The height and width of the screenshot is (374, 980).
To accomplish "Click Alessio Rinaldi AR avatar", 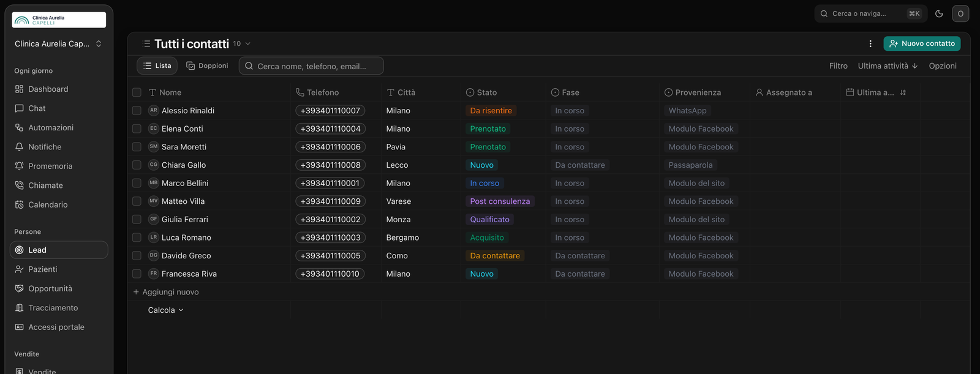I will pyautogui.click(x=154, y=110).
